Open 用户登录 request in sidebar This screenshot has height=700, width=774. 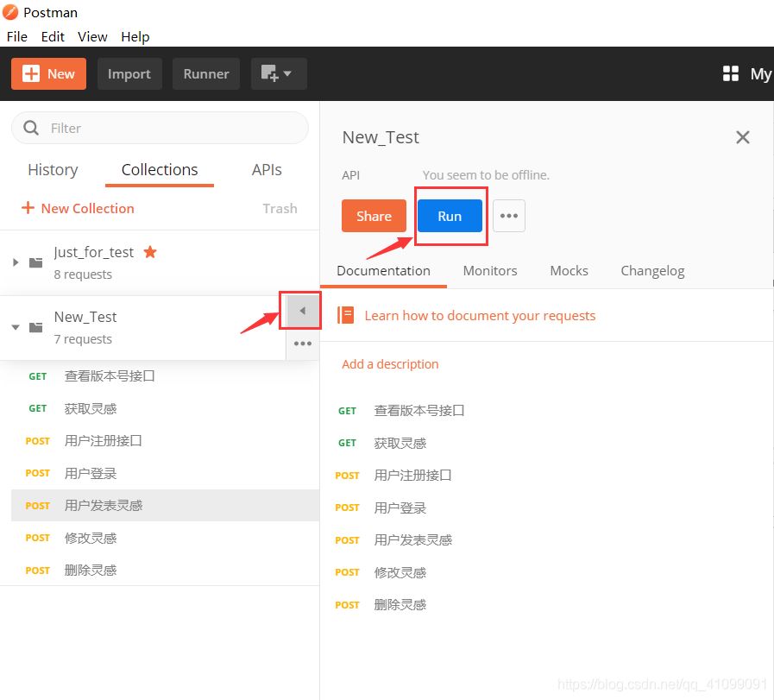(165, 473)
